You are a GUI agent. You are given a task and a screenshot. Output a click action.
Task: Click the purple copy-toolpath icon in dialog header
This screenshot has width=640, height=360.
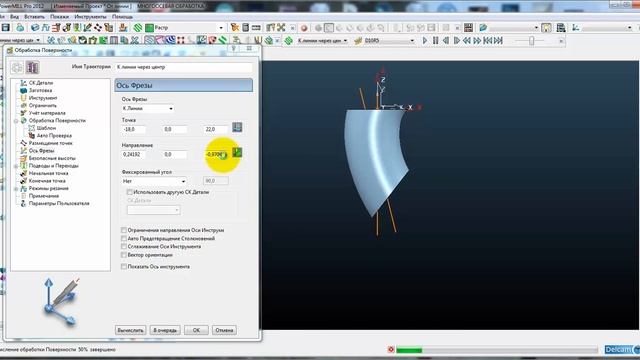32,67
